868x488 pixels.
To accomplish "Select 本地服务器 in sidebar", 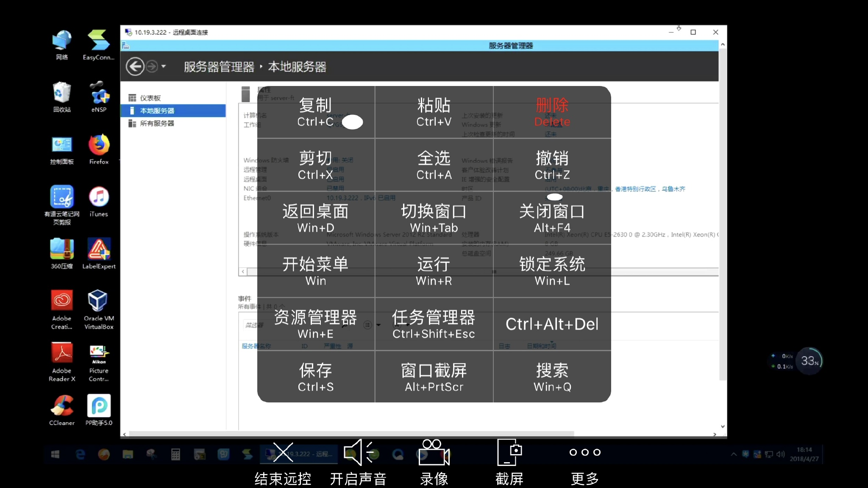I will (x=174, y=111).
